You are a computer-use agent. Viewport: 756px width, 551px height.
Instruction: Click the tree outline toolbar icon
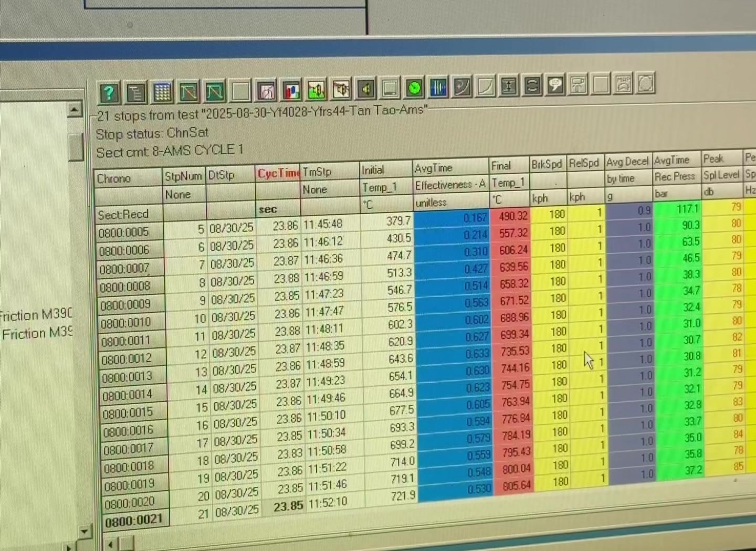point(135,93)
